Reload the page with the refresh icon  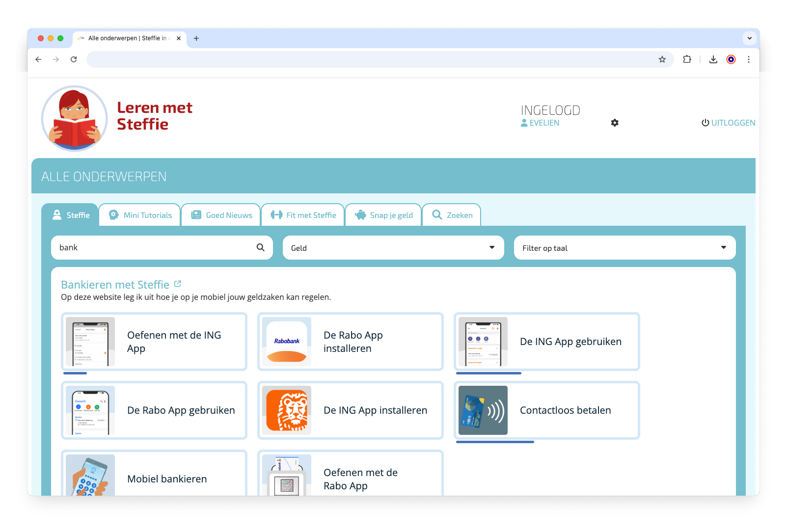point(74,59)
